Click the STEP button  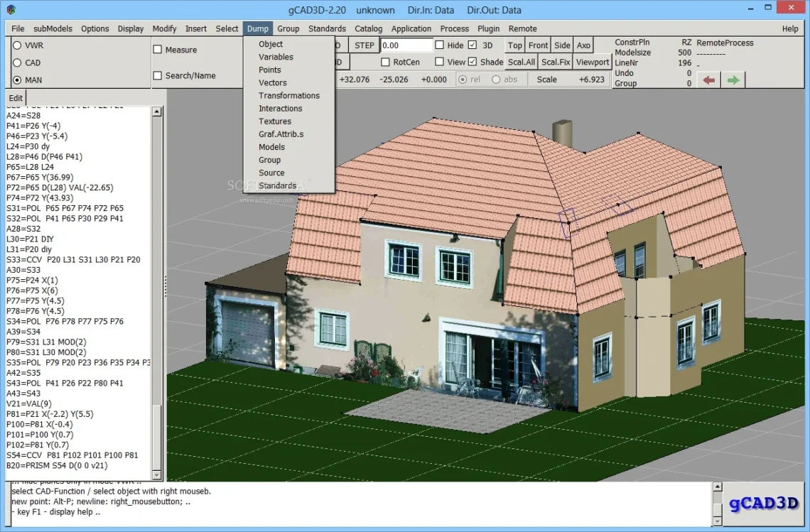(x=364, y=45)
